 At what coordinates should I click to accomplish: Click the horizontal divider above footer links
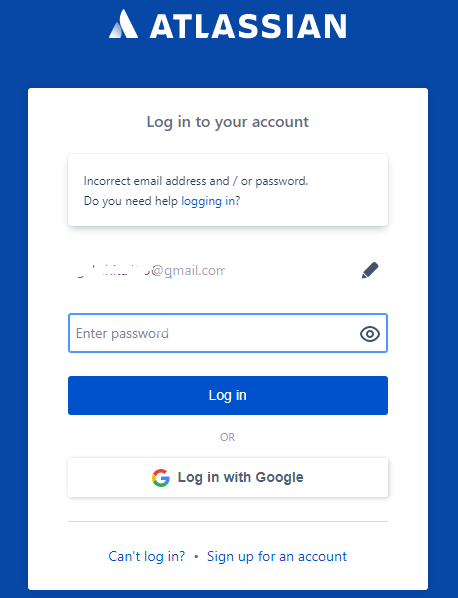point(228,521)
